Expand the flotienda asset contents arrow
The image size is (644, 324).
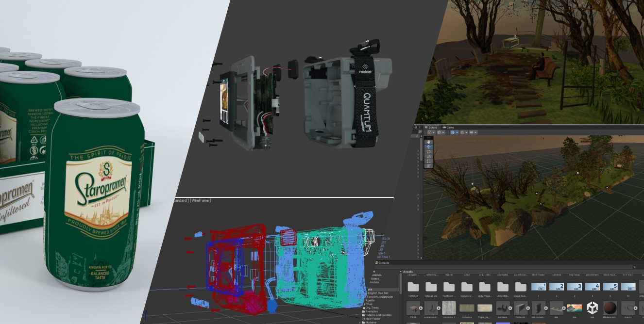528,308
